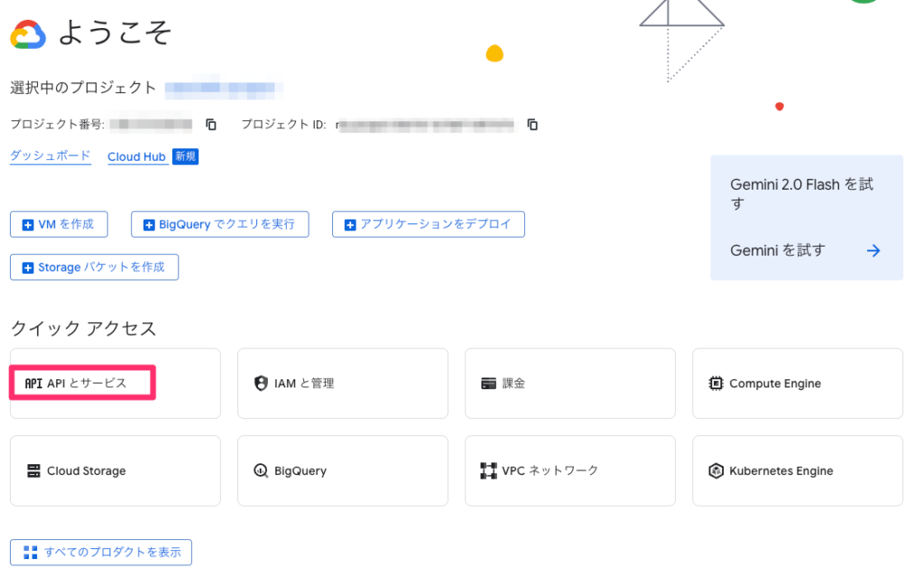Click the VM を作成 button

59,224
